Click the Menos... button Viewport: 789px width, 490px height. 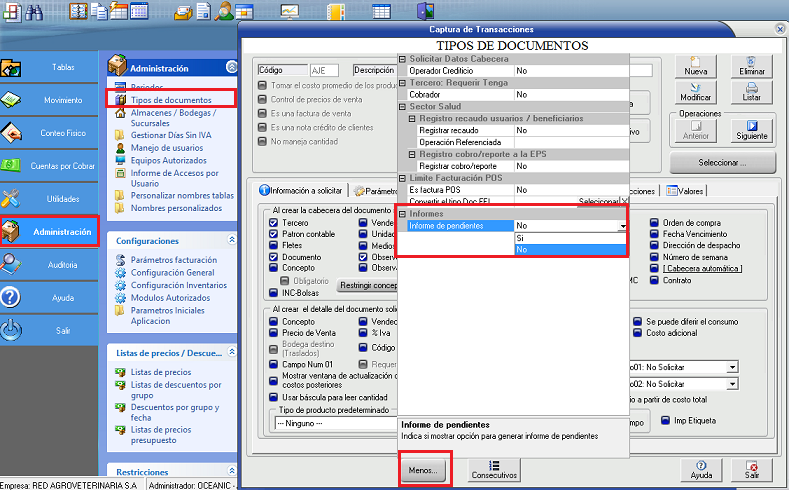pyautogui.click(x=425, y=469)
